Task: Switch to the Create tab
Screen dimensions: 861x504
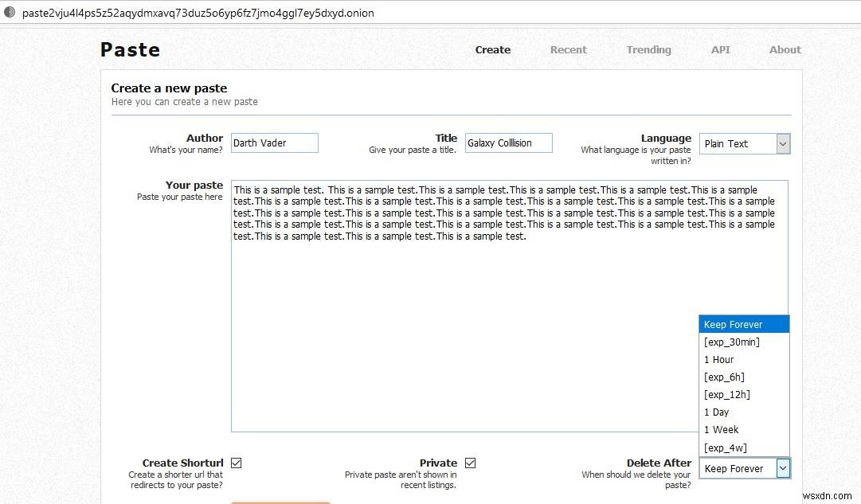Action: click(x=492, y=49)
